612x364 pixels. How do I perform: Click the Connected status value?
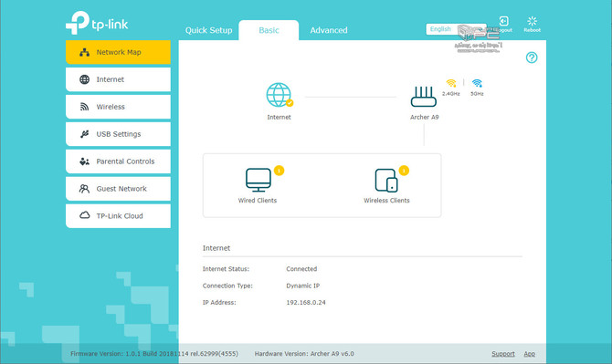point(301,269)
